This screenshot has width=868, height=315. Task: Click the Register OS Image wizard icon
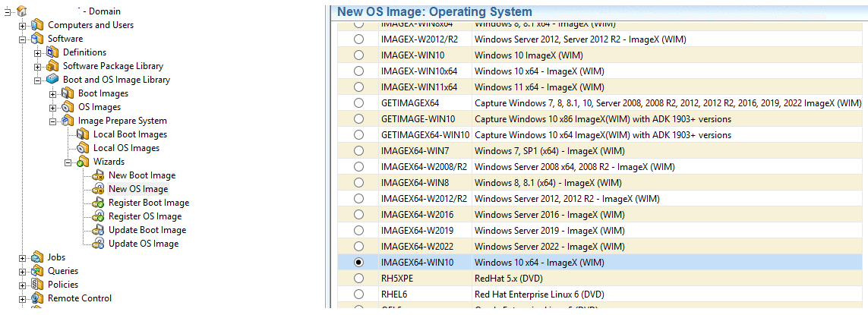tap(98, 216)
